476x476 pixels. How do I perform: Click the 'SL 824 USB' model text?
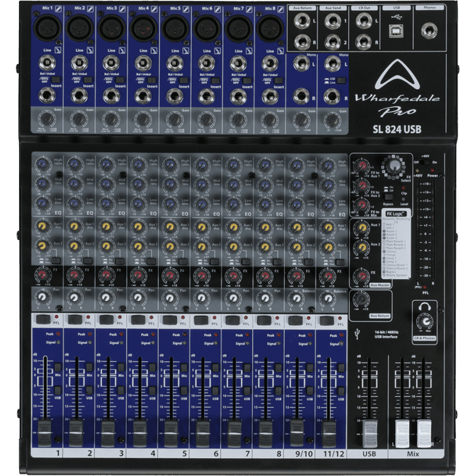tap(397, 129)
